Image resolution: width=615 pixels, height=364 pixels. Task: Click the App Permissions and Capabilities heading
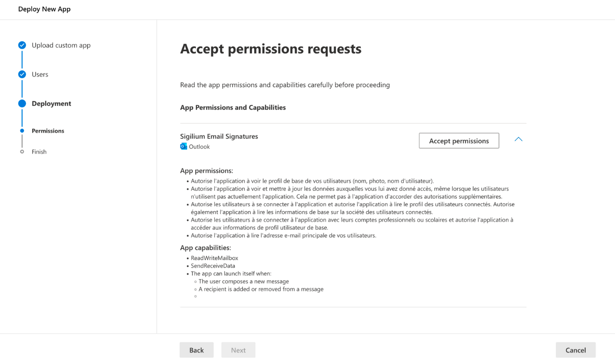[233, 107]
